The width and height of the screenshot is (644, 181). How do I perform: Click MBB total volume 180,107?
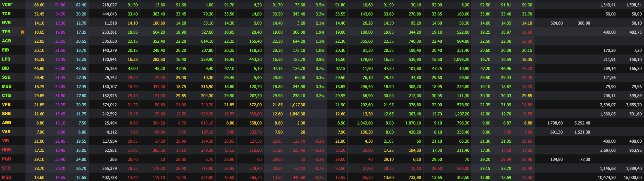tap(109, 87)
